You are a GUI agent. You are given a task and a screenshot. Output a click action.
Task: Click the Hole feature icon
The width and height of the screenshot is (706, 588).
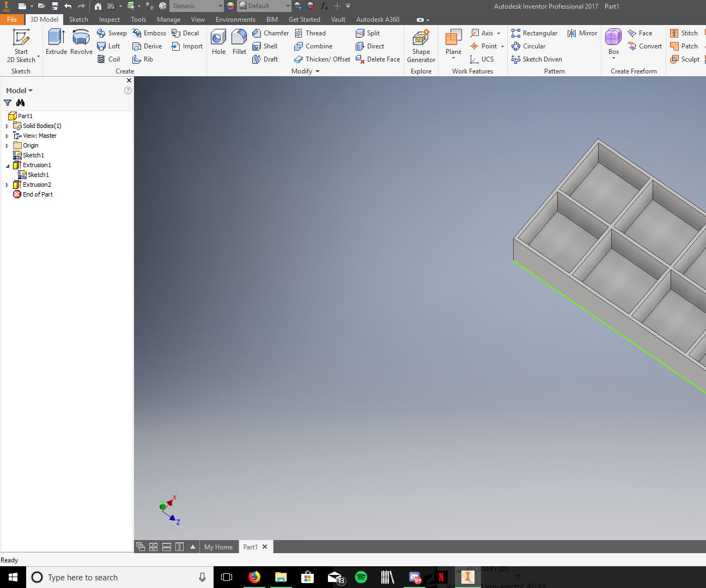coord(218,42)
